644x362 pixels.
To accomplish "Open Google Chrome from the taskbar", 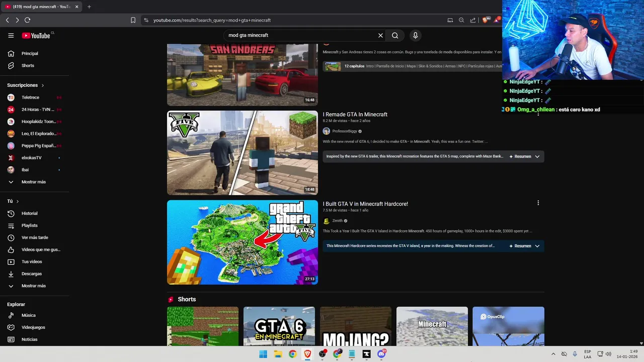I will tap(292, 354).
